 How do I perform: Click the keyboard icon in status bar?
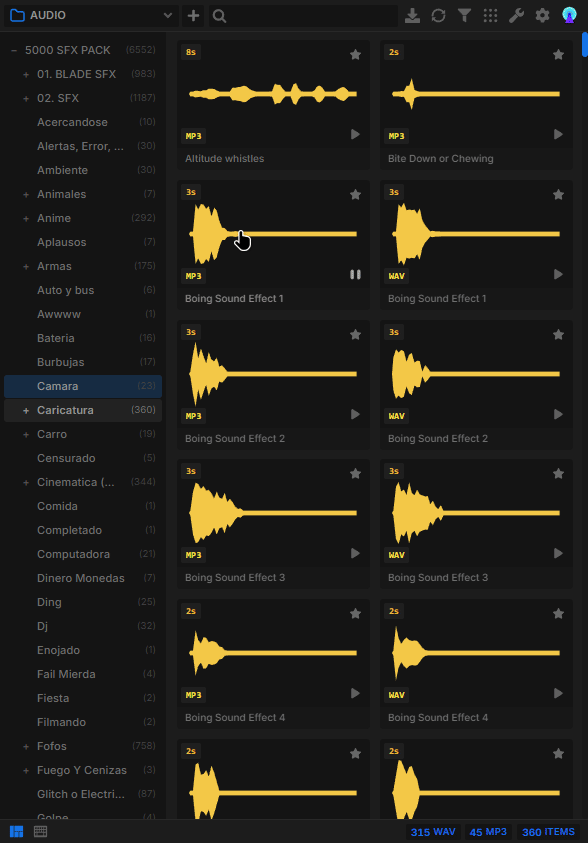(x=40, y=832)
